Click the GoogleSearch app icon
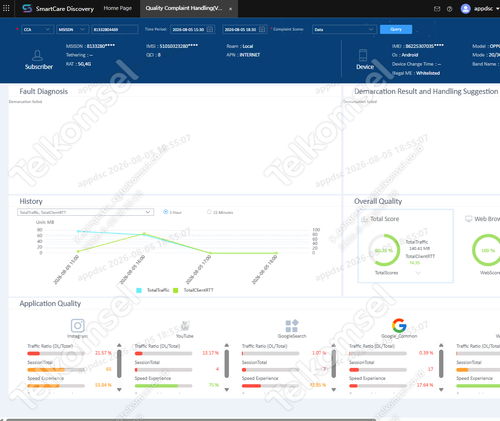This screenshot has height=421, width=500. click(292, 326)
